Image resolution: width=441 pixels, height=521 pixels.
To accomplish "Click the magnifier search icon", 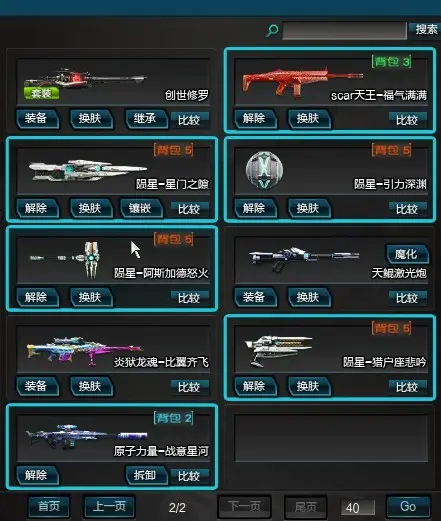I will pyautogui.click(x=272, y=31).
